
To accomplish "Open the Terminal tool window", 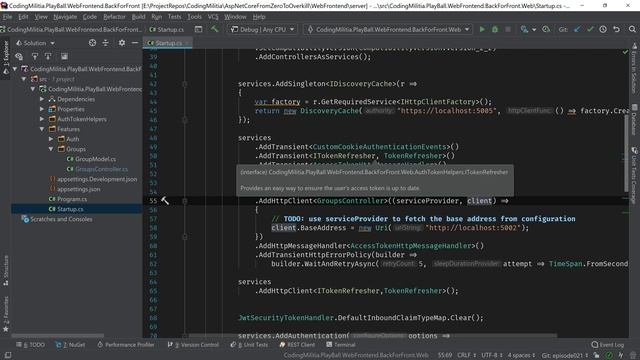I will tap(341, 345).
